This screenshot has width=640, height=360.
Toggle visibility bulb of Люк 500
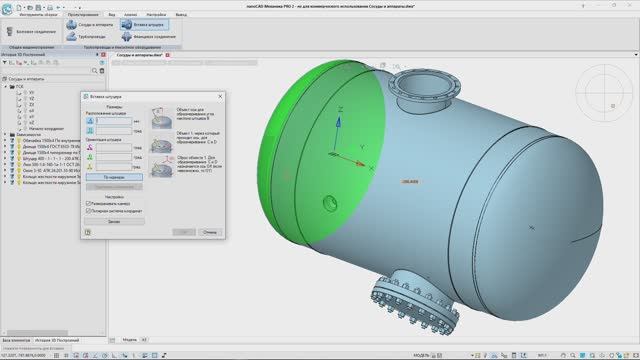(x=19, y=164)
